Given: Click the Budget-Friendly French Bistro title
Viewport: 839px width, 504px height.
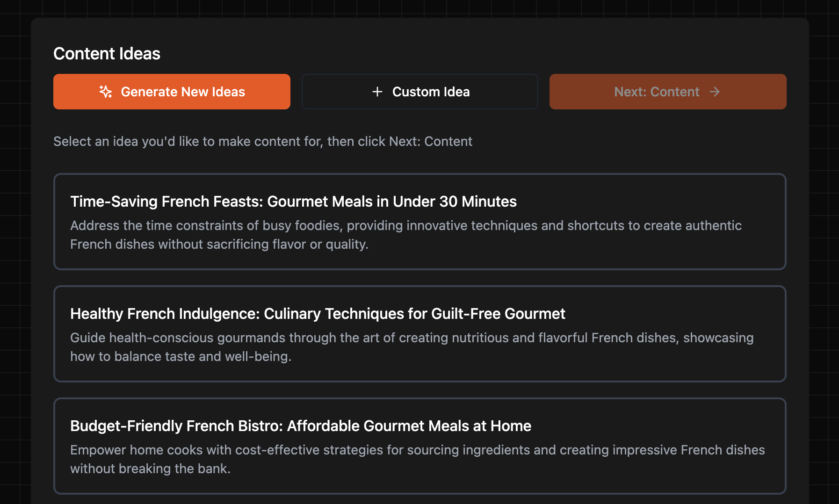Looking at the screenshot, I should coord(300,426).
